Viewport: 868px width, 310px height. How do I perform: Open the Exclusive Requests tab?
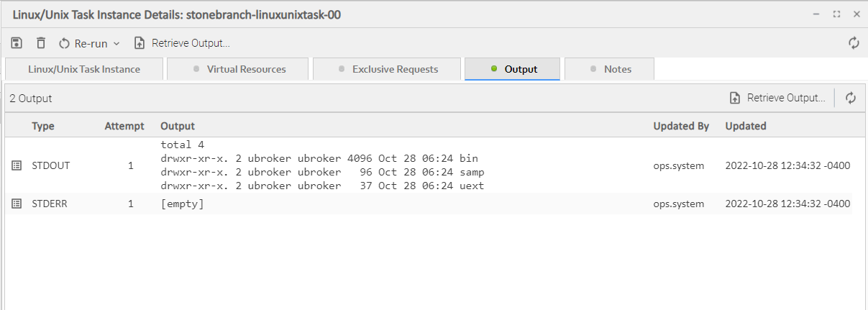coord(388,69)
